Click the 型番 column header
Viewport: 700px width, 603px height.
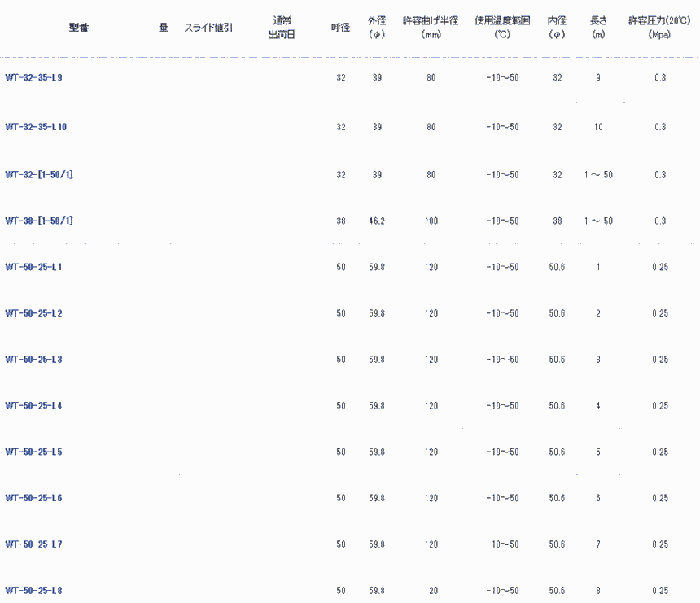[x=79, y=28]
